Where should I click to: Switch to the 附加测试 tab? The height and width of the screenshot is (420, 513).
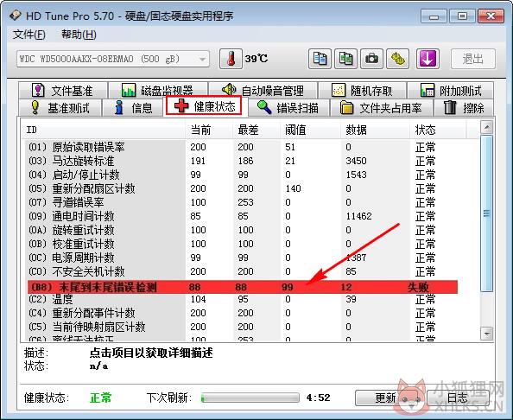point(451,90)
